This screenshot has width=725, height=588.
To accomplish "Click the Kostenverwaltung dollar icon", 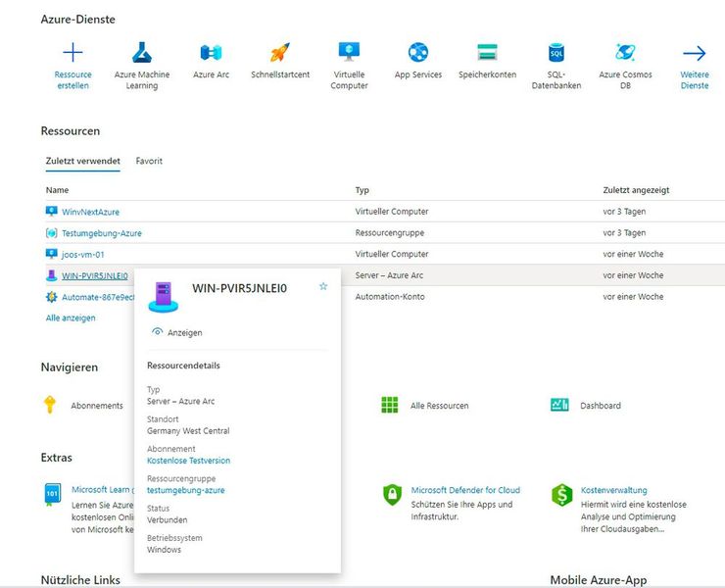I will coord(561,495).
